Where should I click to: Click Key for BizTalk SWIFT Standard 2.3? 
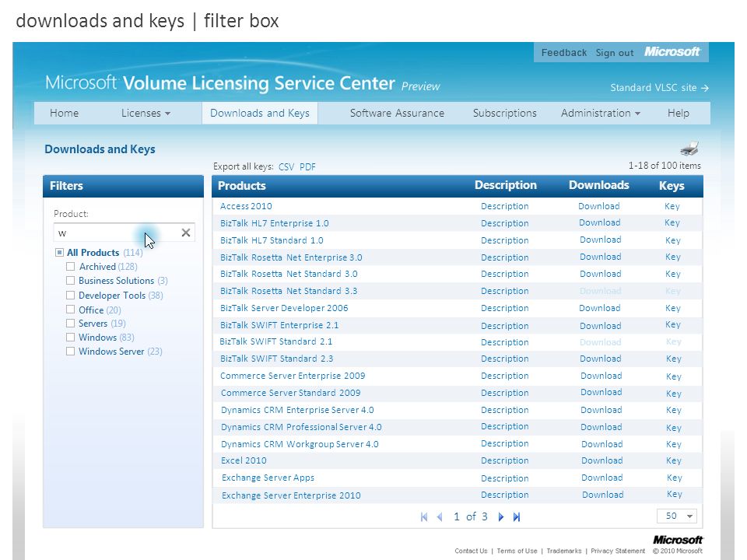(674, 359)
